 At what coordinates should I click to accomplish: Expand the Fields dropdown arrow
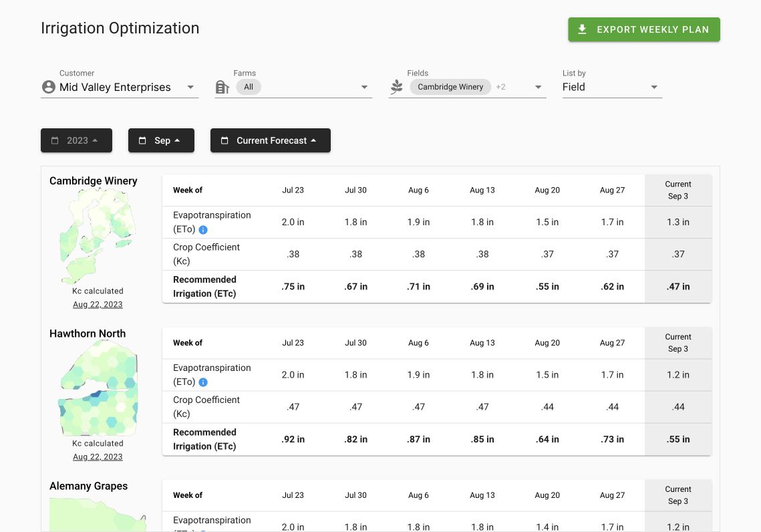pyautogui.click(x=538, y=88)
